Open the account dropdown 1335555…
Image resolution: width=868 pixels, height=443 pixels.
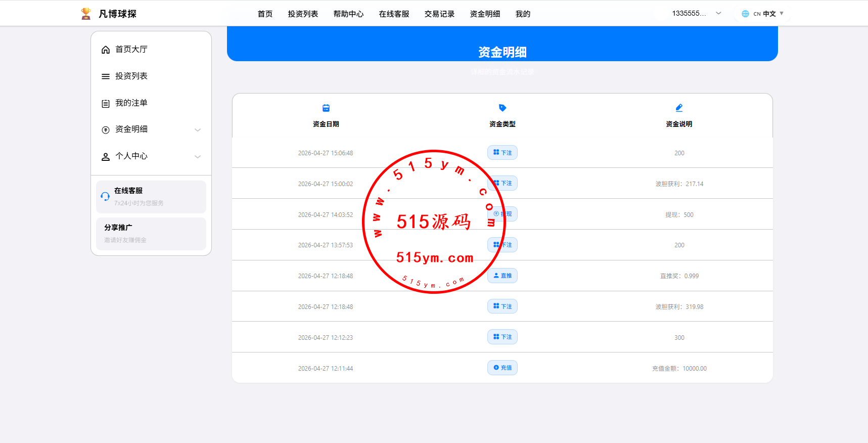(x=696, y=14)
